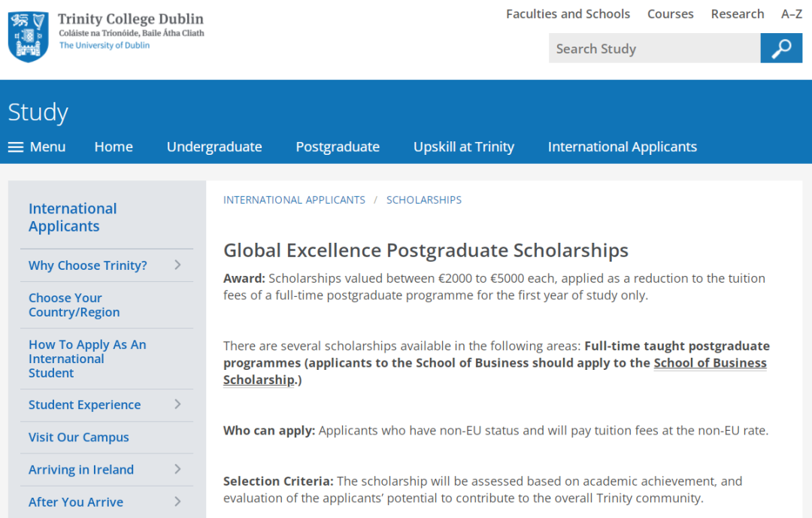Click the Trinity College Dublin title text
This screenshot has height=518, width=812.
pos(131,19)
